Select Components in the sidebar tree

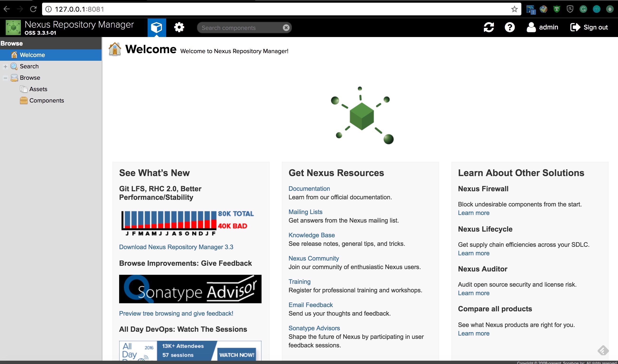46,101
